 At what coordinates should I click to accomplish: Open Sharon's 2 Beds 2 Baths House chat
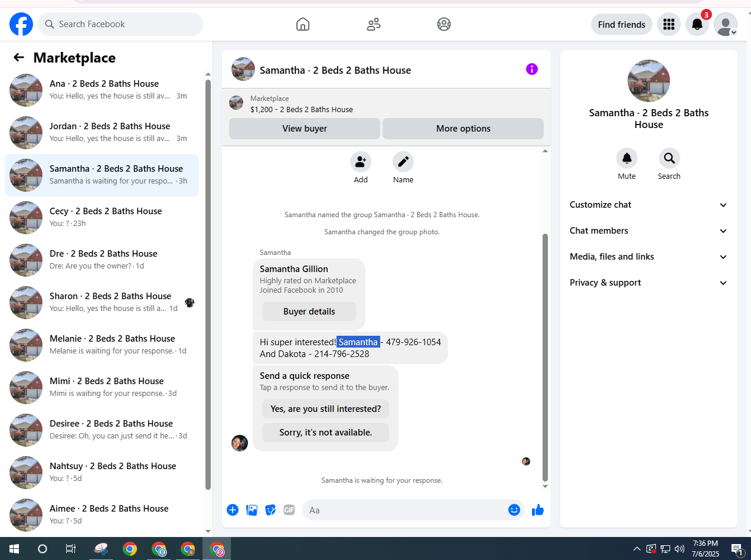click(102, 303)
